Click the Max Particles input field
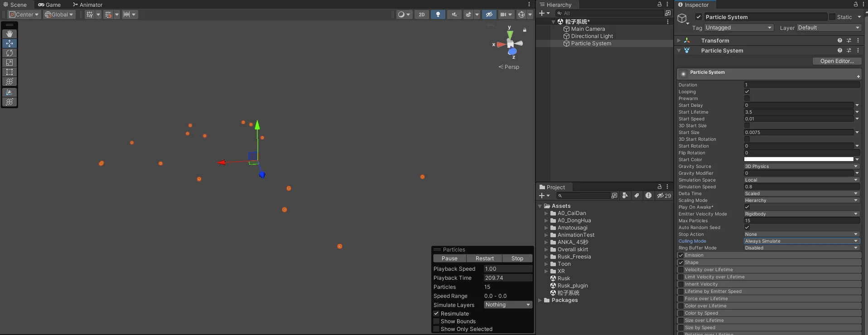This screenshot has width=868, height=335. [x=801, y=221]
